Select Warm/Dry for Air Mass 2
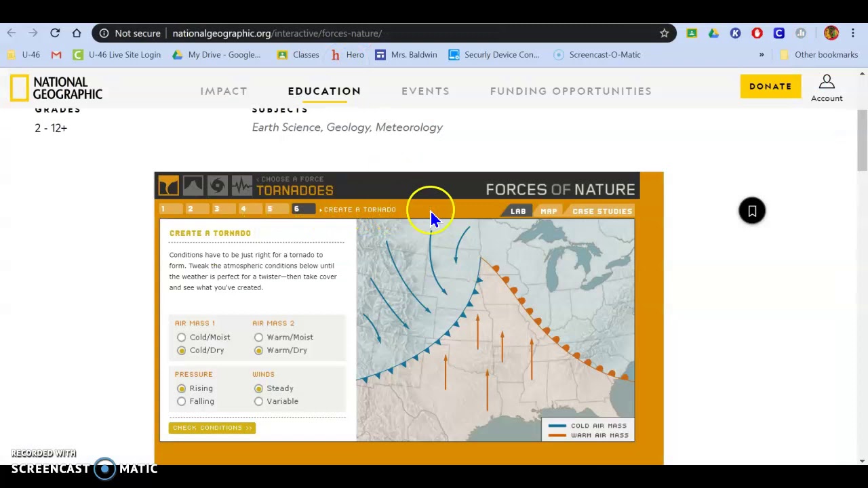The width and height of the screenshot is (868, 488). [x=258, y=350]
